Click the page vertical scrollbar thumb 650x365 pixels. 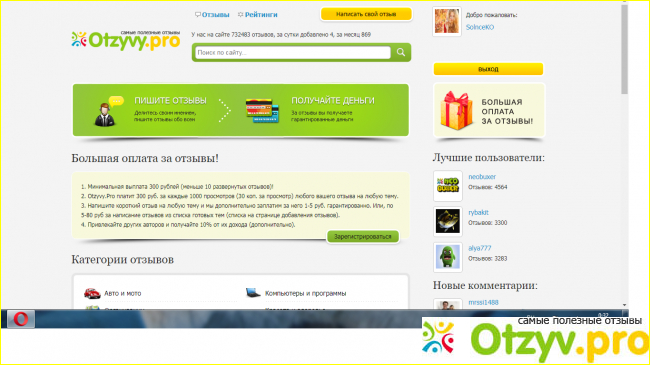(x=624, y=49)
